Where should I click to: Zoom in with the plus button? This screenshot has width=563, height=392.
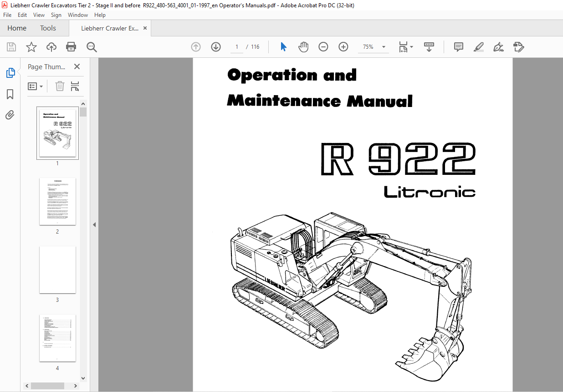[x=343, y=47]
